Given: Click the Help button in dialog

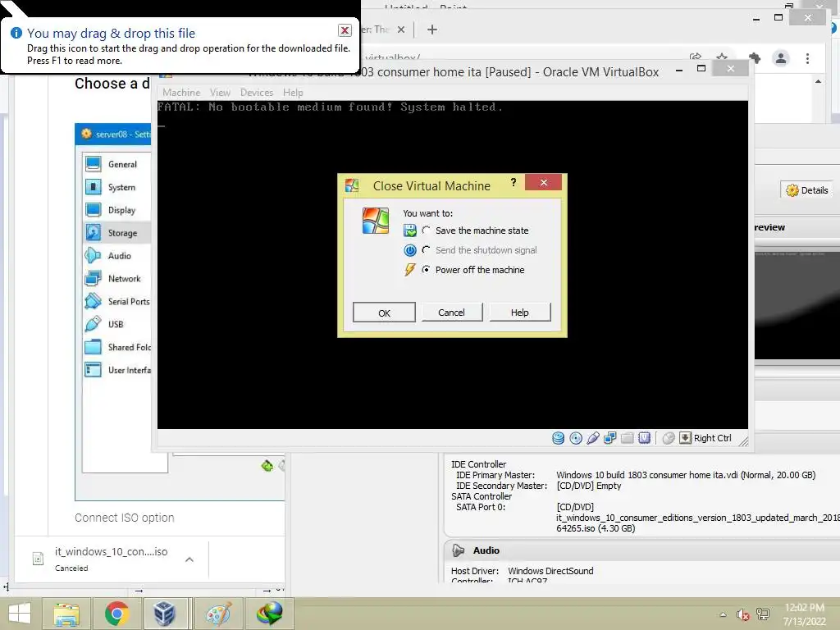Looking at the screenshot, I should (x=519, y=313).
